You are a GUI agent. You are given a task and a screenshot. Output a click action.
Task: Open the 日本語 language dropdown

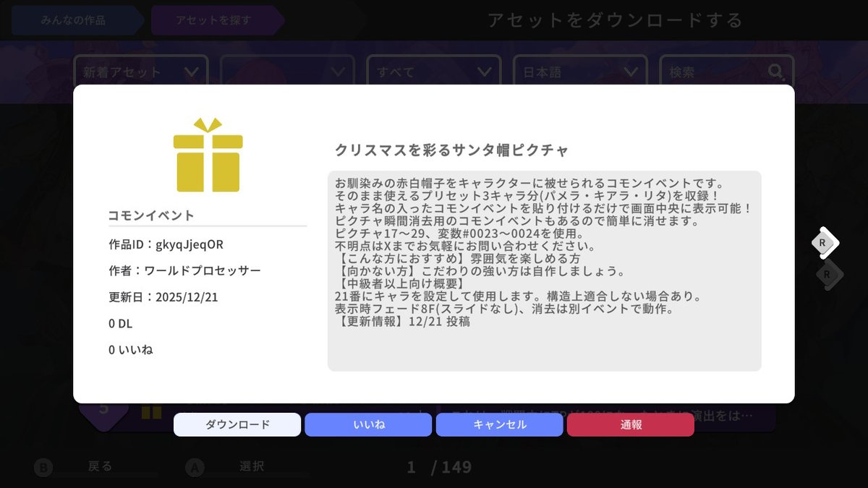pos(580,72)
